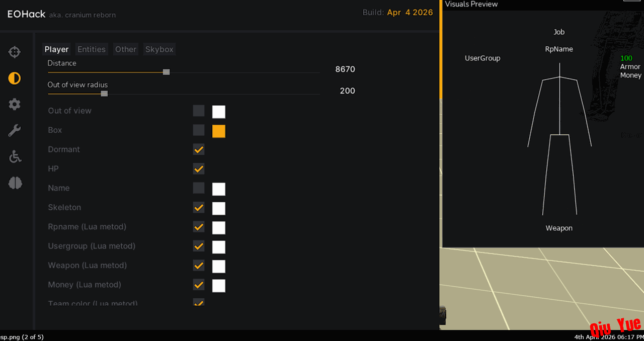Click the Armor label in Visuals Preview
Image resolution: width=644 pixels, height=341 pixels.
[x=630, y=67]
